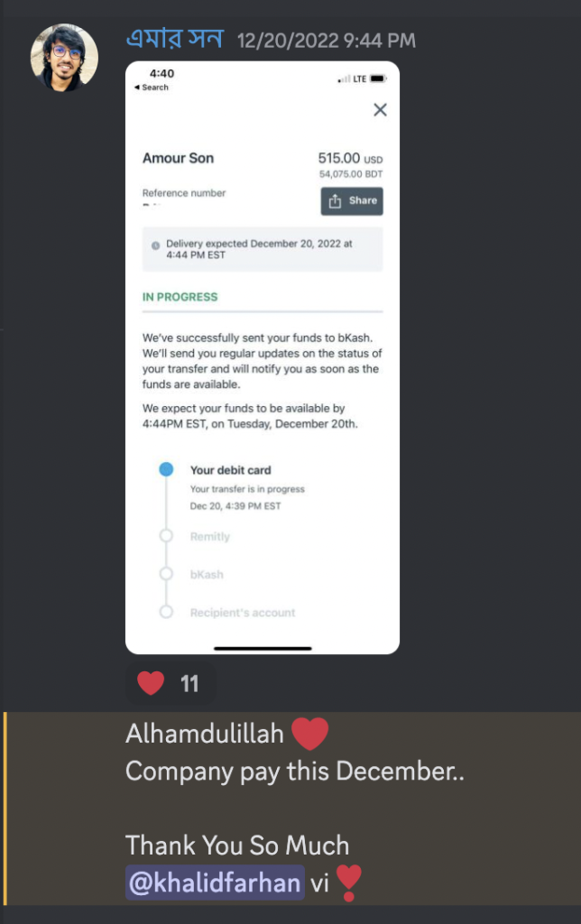581x924 pixels.
Task: Tap the back arrow to Search
Action: (x=137, y=88)
